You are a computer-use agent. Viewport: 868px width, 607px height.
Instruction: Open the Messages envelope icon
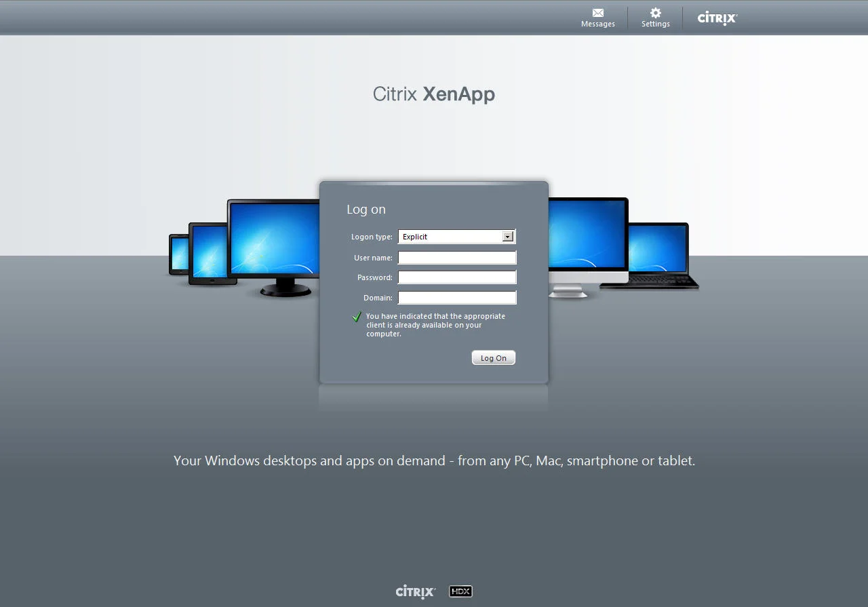(598, 13)
